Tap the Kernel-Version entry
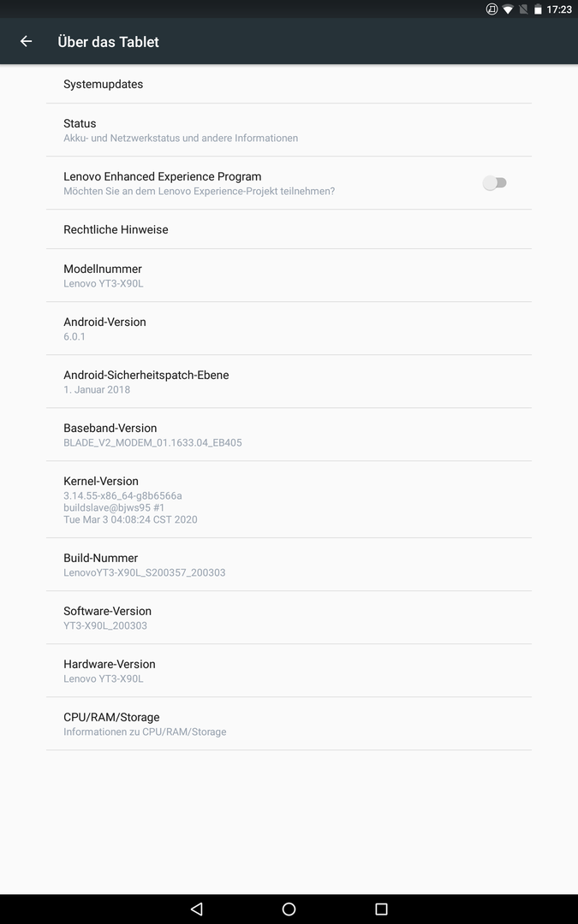The height and width of the screenshot is (924, 578). point(289,499)
